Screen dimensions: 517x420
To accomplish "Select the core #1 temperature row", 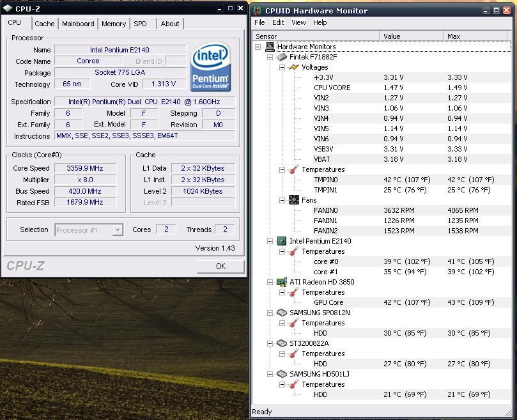I will [x=412, y=272].
